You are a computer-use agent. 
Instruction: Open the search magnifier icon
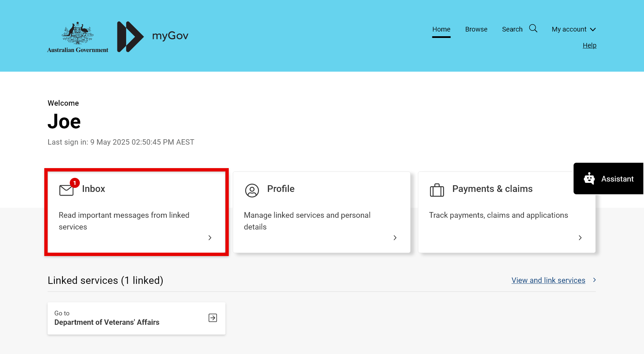point(533,29)
